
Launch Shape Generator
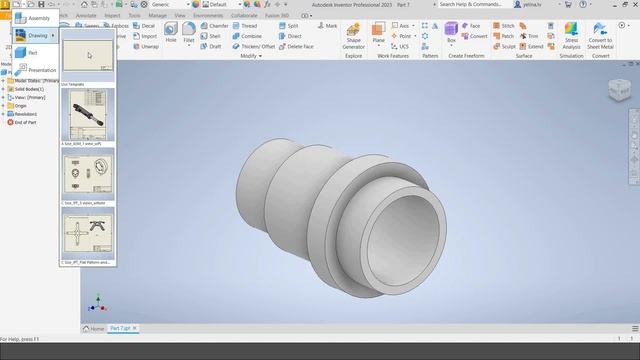tap(353, 36)
